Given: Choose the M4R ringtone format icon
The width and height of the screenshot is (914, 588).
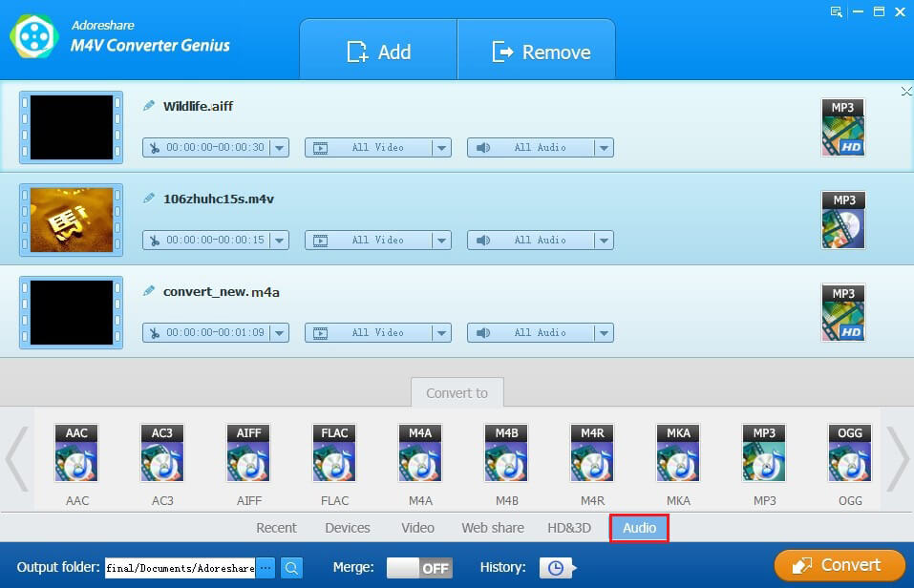Looking at the screenshot, I should (592, 452).
